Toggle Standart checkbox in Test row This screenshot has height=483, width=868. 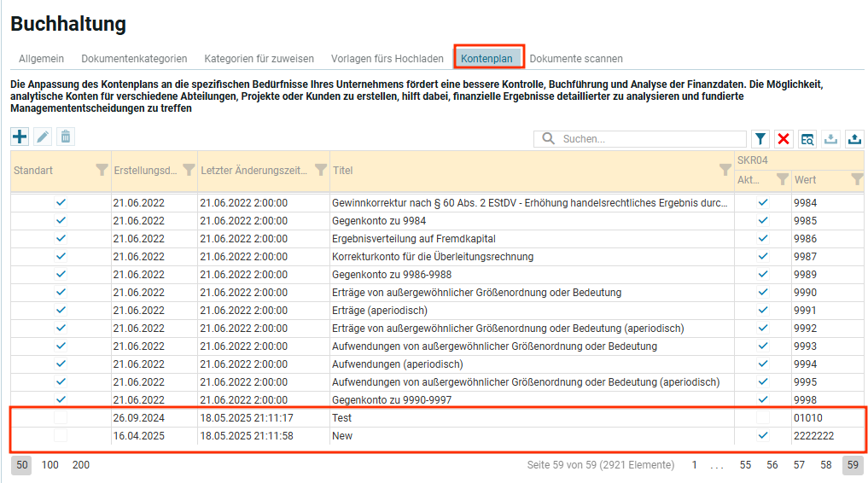[61, 418]
